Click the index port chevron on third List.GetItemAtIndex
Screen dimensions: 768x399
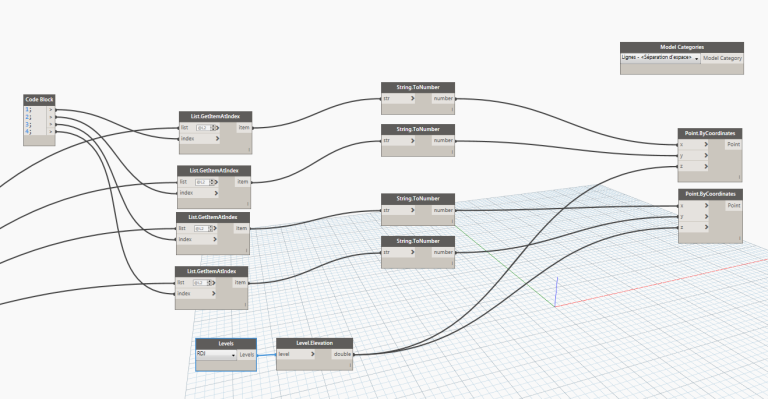coord(215,239)
